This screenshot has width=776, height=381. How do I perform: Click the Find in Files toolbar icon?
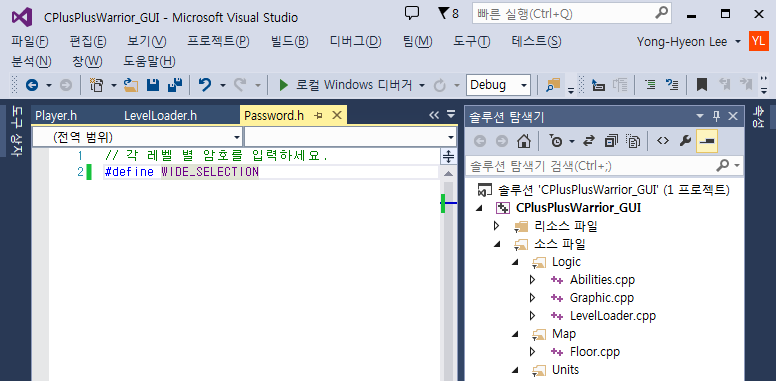point(553,85)
